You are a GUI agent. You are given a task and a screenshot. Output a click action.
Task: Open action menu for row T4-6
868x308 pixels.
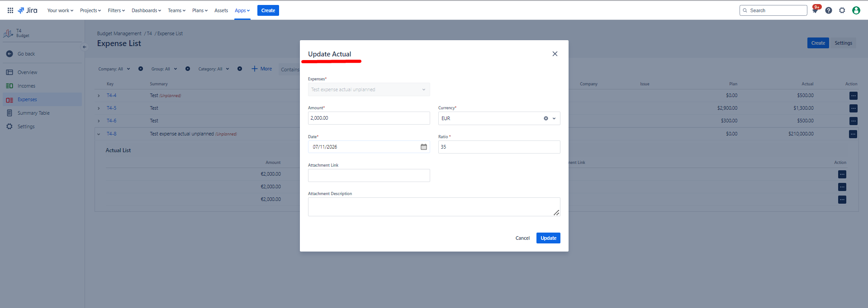(x=853, y=121)
